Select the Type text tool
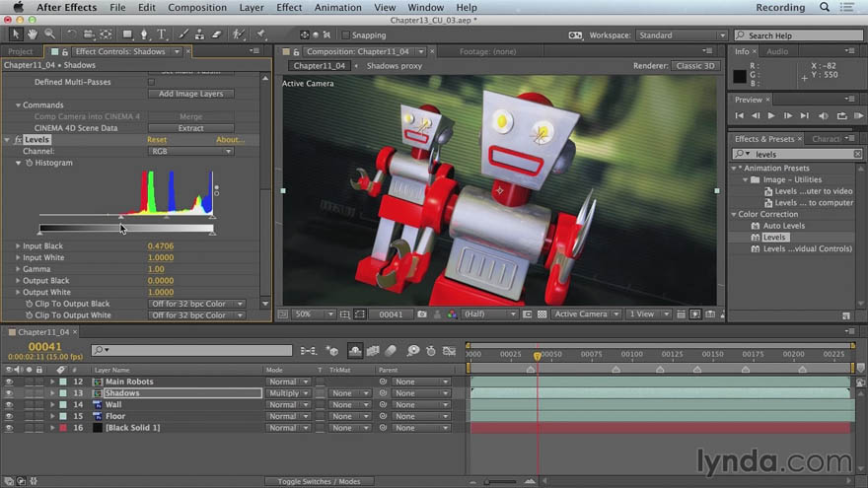868x488 pixels. tap(162, 35)
